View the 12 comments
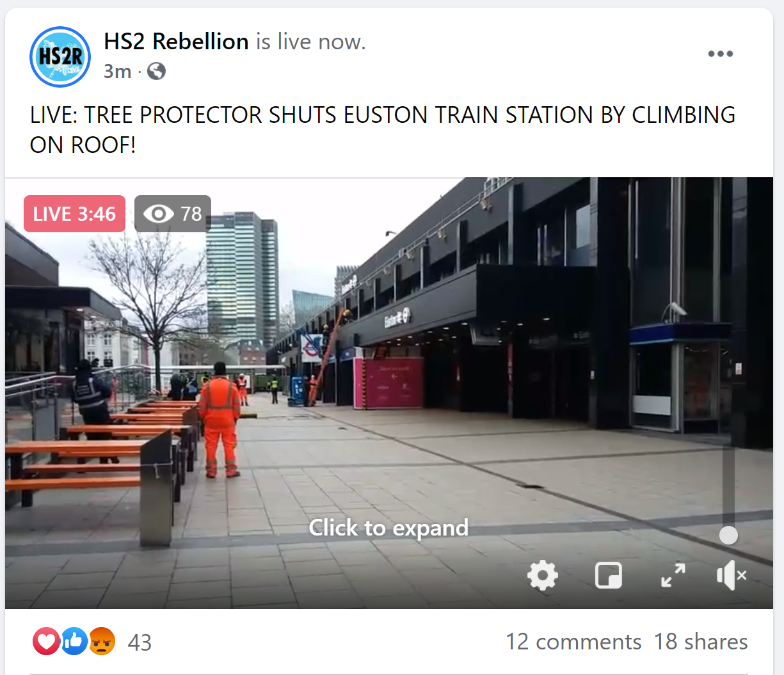The height and width of the screenshot is (675, 784). tap(573, 642)
